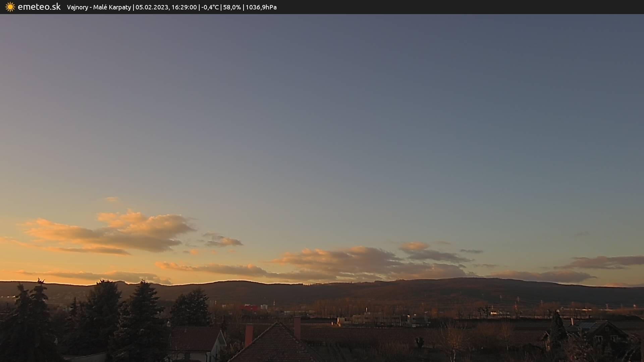Click the Vajnory - Malé Karpaty location label
Image resolution: width=644 pixels, height=362 pixels.
point(99,7)
